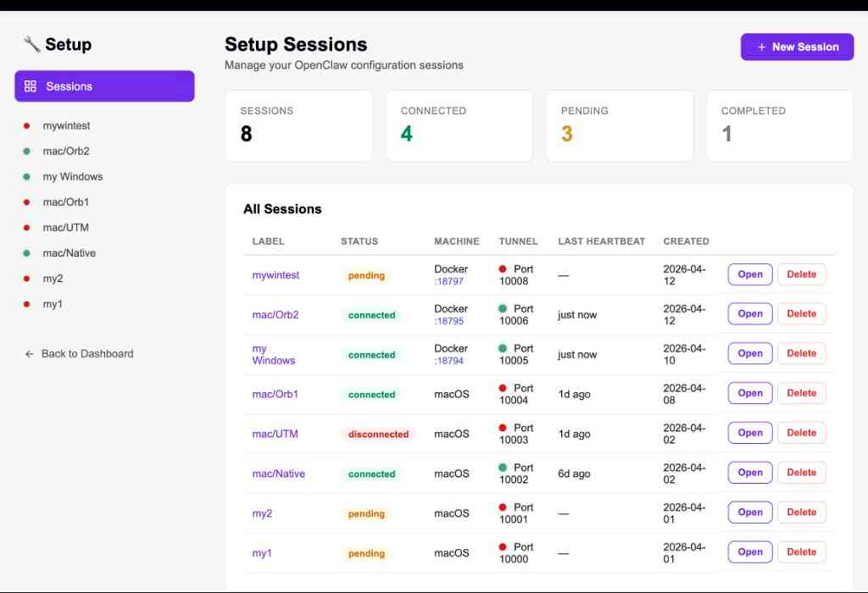Click the New Session button
Viewport: 868px width, 593px height.
pyautogui.click(x=797, y=47)
